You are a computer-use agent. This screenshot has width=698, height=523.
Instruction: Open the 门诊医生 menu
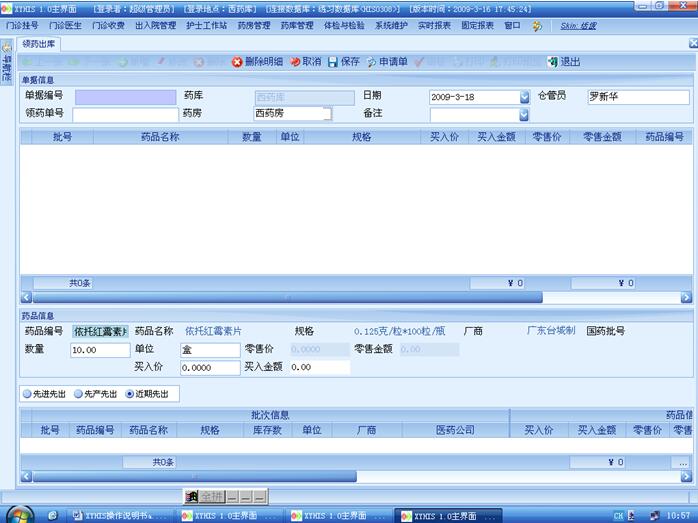point(65,25)
